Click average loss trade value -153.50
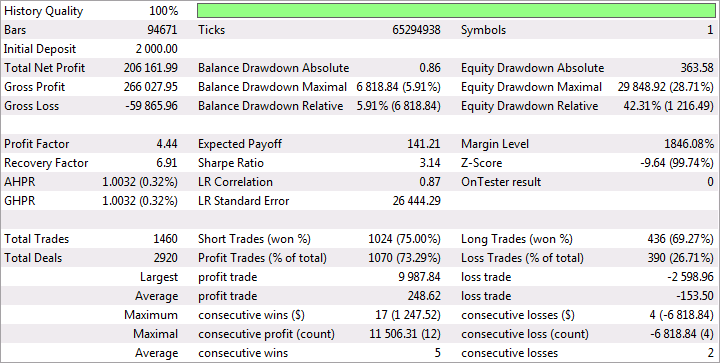The image size is (720, 363). [x=695, y=296]
